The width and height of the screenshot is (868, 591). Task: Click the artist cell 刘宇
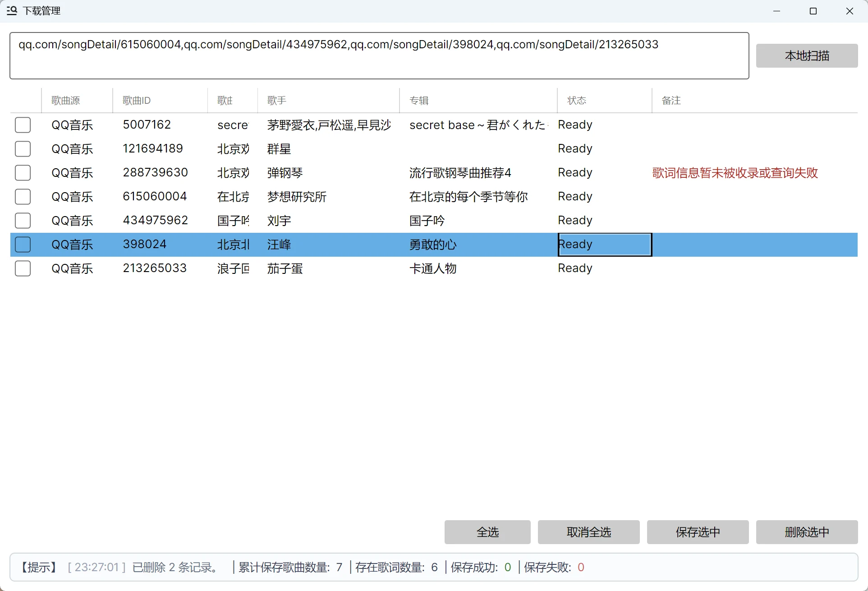click(x=279, y=221)
